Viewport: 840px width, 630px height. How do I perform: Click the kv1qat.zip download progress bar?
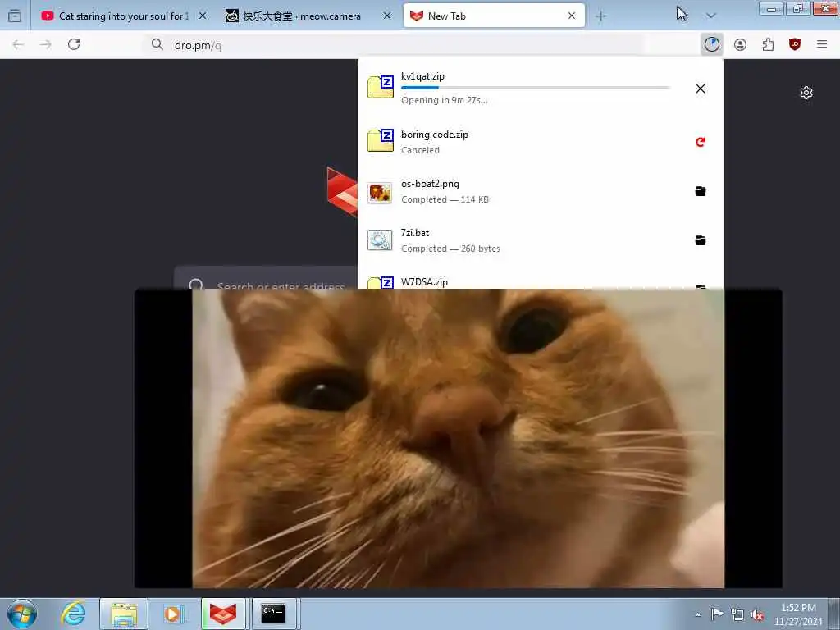click(535, 88)
